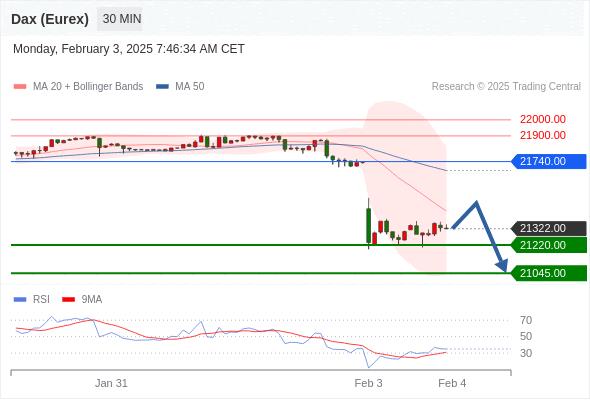The height and width of the screenshot is (400, 590).
Task: Click the pink MA 20 Bollinger legend swatch
Action: (20, 87)
